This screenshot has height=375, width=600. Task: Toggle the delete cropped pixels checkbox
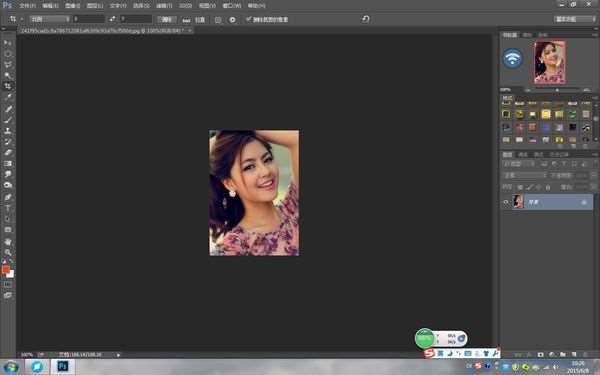coord(248,19)
